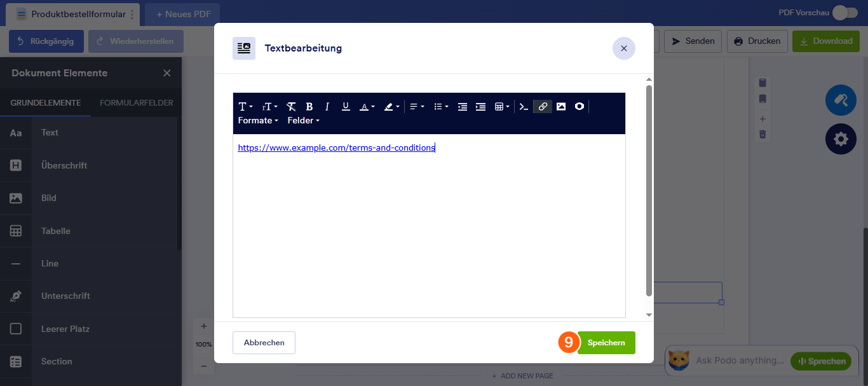Click the dialog's vertical scrollbar
The height and width of the screenshot is (386, 868).
(649, 191)
